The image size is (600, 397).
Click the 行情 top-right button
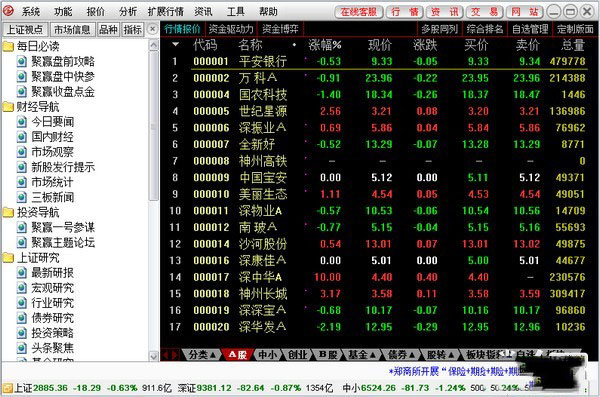tap(405, 12)
